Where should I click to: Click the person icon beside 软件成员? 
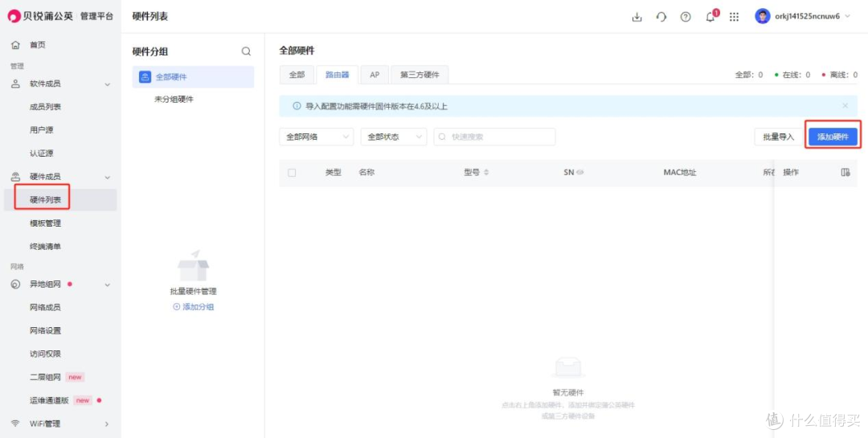[15, 84]
